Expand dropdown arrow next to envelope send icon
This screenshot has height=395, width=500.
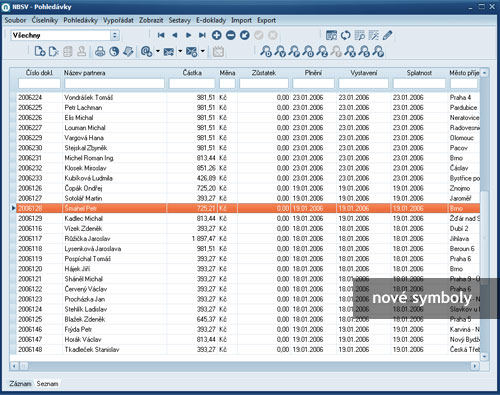pyautogui.click(x=180, y=51)
